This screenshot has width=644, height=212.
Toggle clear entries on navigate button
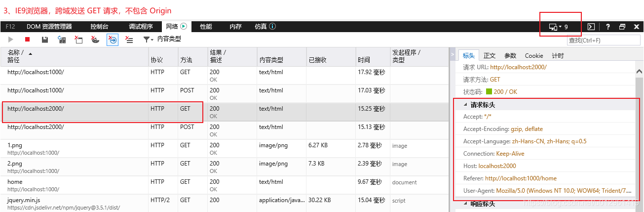pyautogui.click(x=113, y=40)
